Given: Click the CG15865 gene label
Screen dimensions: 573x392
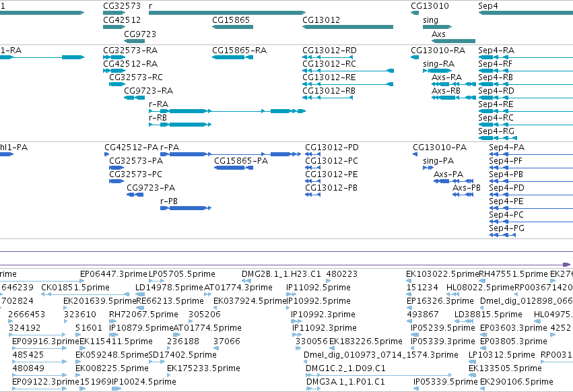Looking at the screenshot, I should coord(231,20).
